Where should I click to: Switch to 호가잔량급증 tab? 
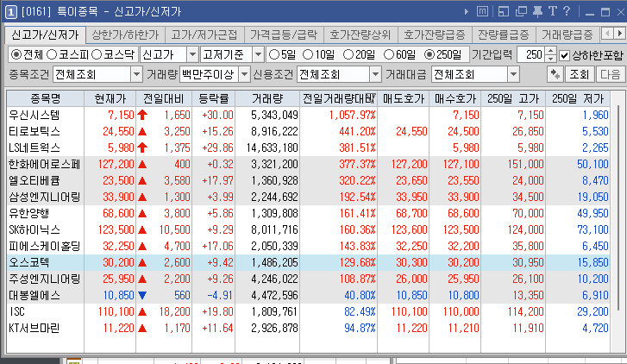435,35
